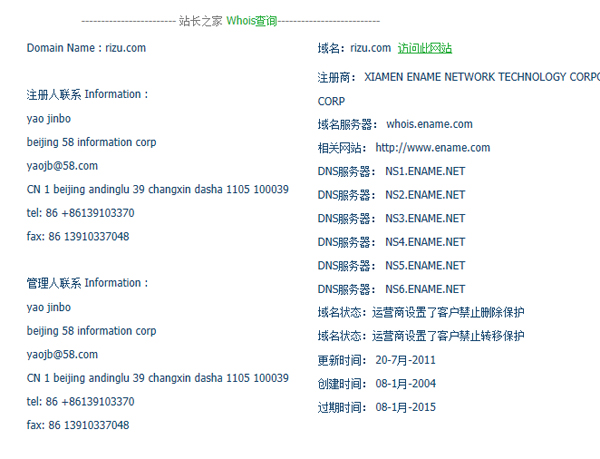Click the fax number under 管理人联系 Information
Screen dimensions: 600x459
coord(77,425)
